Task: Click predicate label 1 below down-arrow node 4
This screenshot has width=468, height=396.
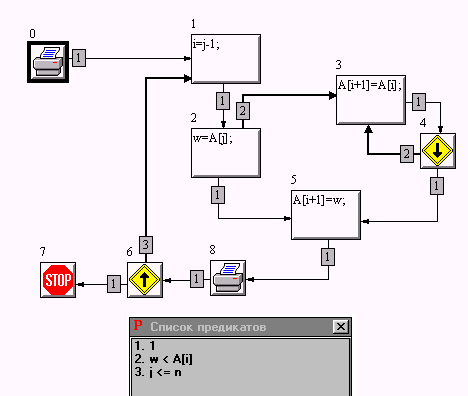Action: point(437,186)
